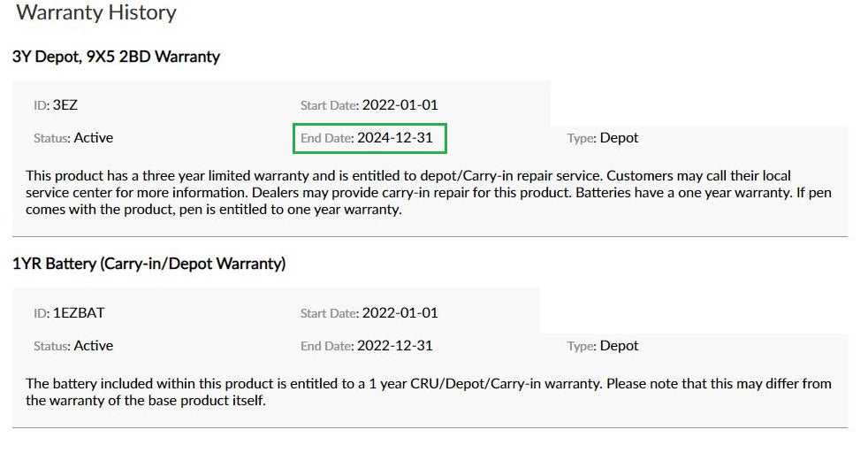Click Start Date of the battery warranty
The image size is (868, 453).
coord(369,313)
